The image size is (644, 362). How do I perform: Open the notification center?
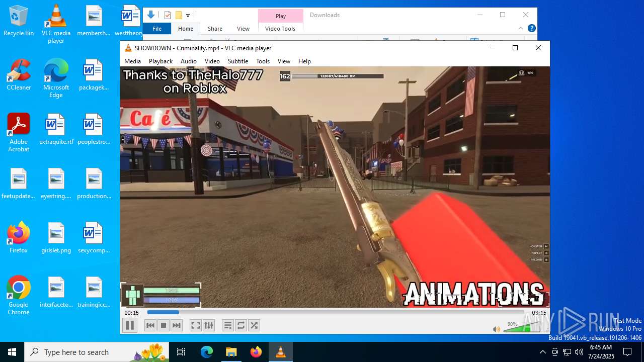(627, 352)
